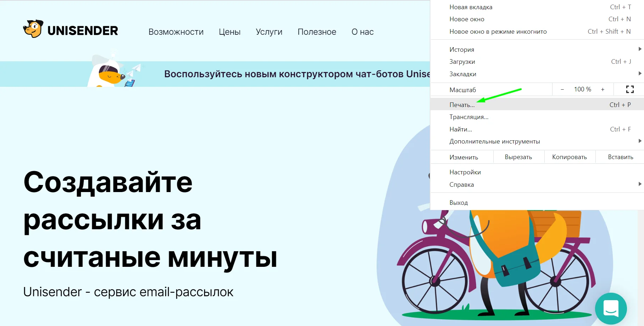Open Возможности navigation menu
Image resolution: width=644 pixels, height=326 pixels.
(176, 32)
